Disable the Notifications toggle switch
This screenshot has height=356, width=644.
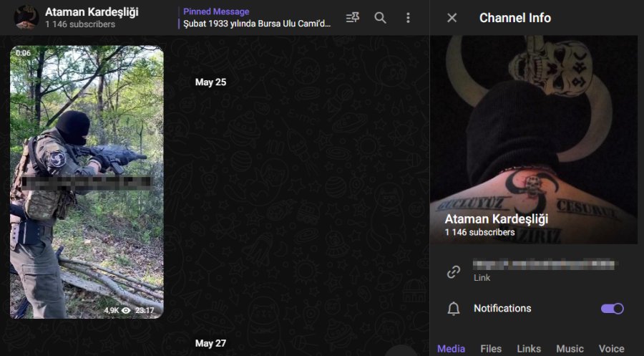(613, 308)
